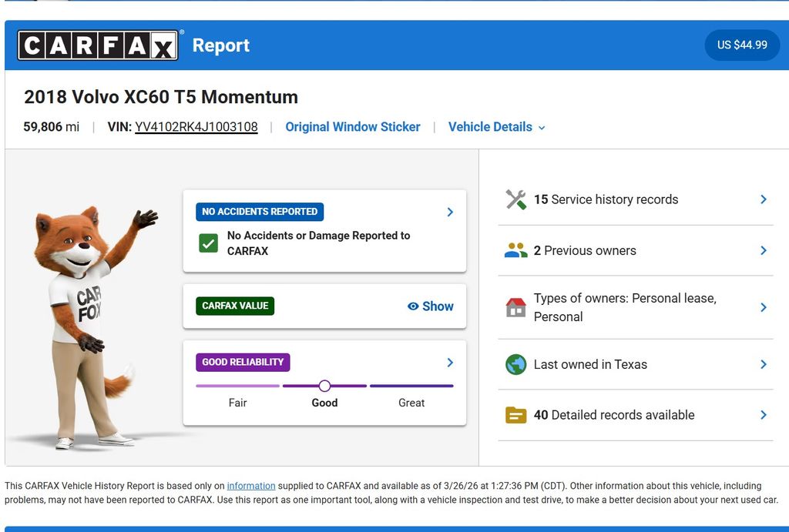Click the house owner type icon
Viewport: 789px width, 532px height.
click(515, 307)
